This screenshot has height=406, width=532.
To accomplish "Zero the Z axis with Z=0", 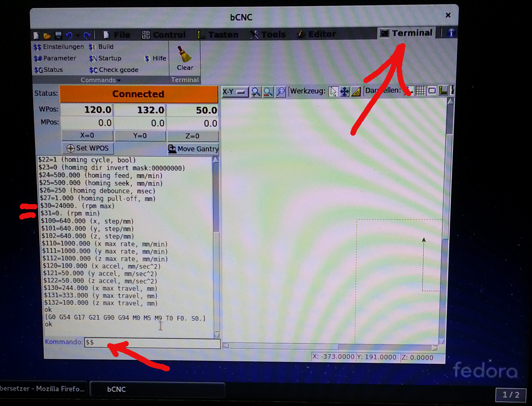I will coord(192,136).
